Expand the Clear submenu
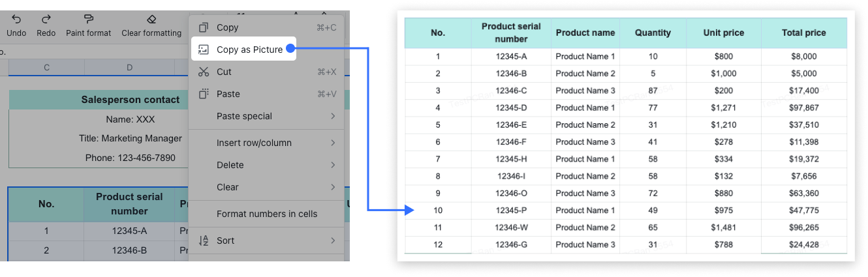 [x=333, y=187]
